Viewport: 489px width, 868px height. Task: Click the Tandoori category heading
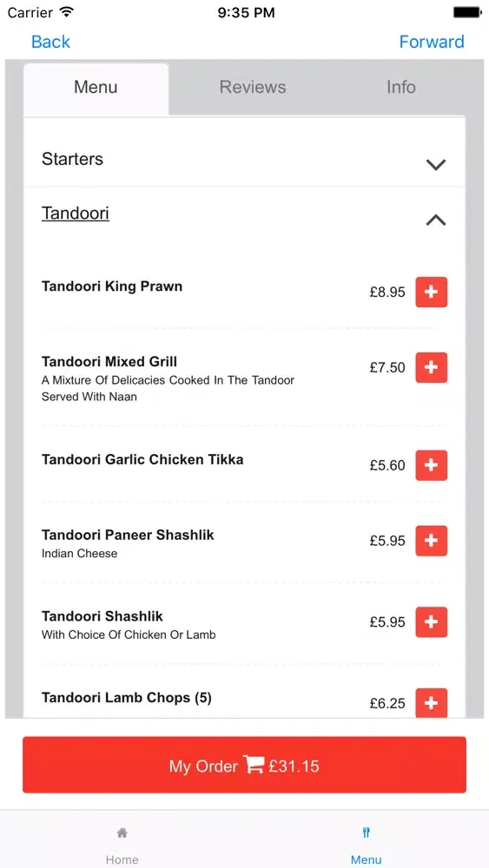tap(76, 214)
